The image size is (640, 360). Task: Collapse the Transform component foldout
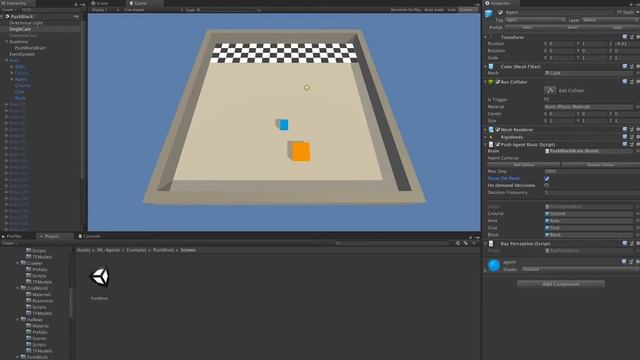(x=486, y=37)
